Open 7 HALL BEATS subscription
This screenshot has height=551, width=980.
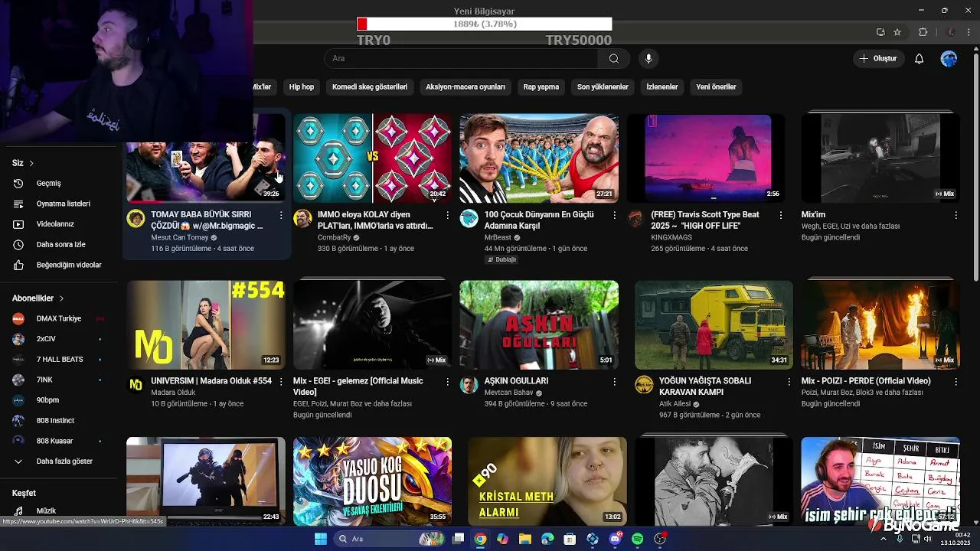point(60,360)
